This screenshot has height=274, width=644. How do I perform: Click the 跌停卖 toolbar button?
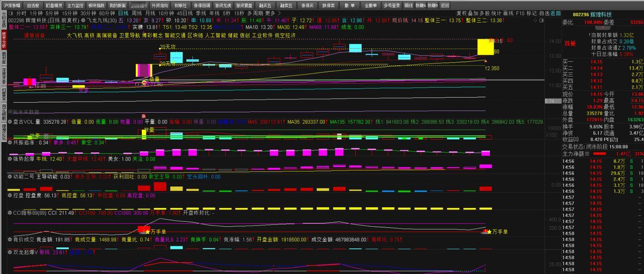329,5
